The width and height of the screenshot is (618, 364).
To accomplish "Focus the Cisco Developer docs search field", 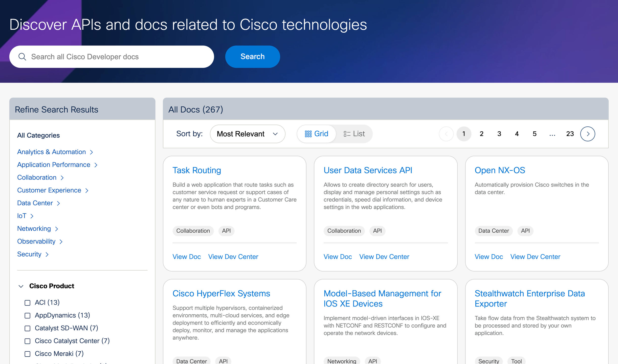I will pyautogui.click(x=119, y=57).
